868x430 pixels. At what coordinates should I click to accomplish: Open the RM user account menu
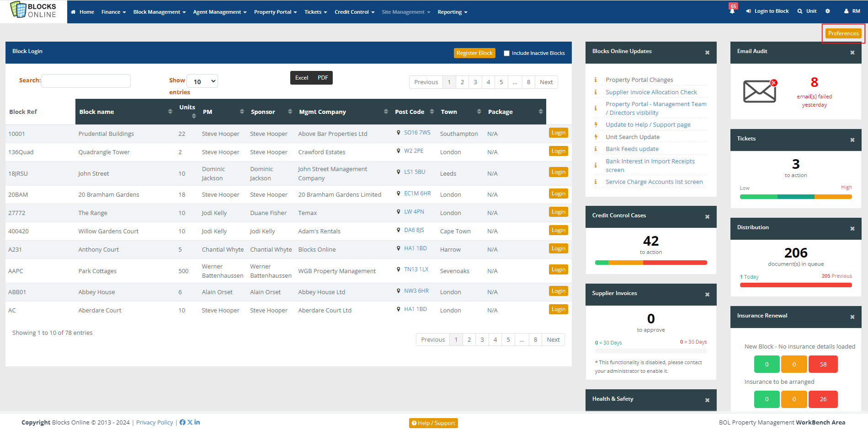tap(852, 11)
